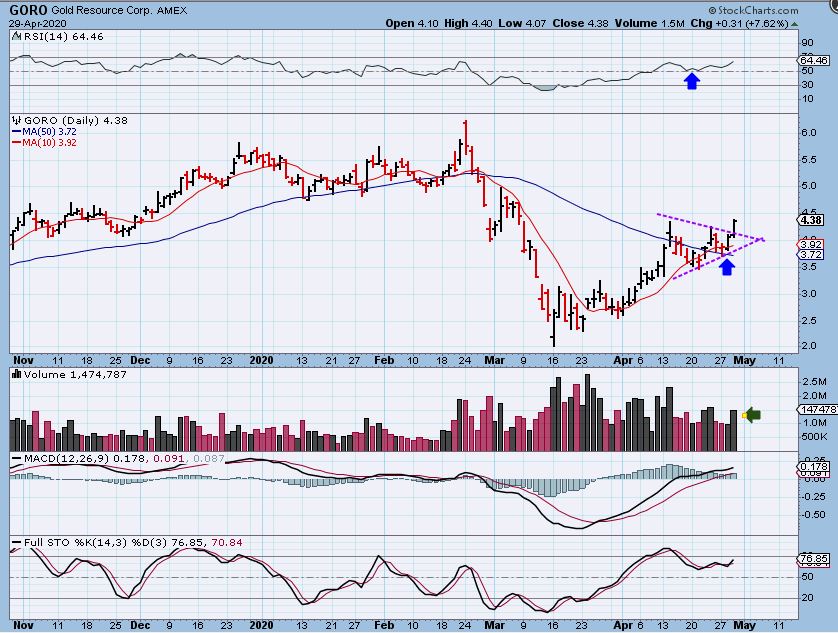
Task: Click the 64.46 RSI value tag on right axis
Action: (814, 60)
